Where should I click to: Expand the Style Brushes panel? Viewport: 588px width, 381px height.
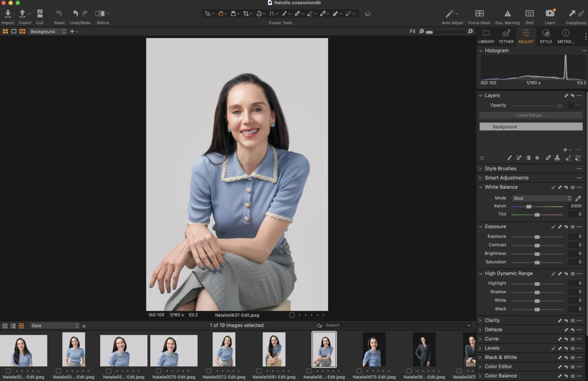click(480, 169)
